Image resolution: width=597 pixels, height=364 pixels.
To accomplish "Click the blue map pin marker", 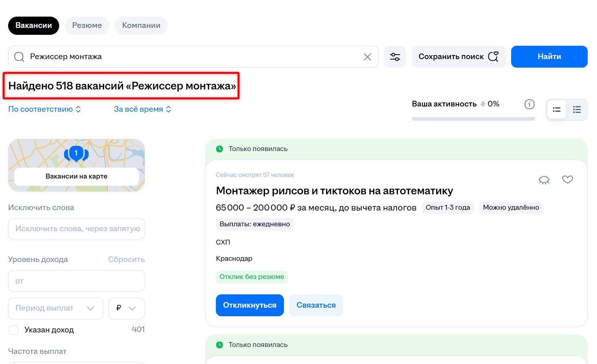I will (x=76, y=154).
